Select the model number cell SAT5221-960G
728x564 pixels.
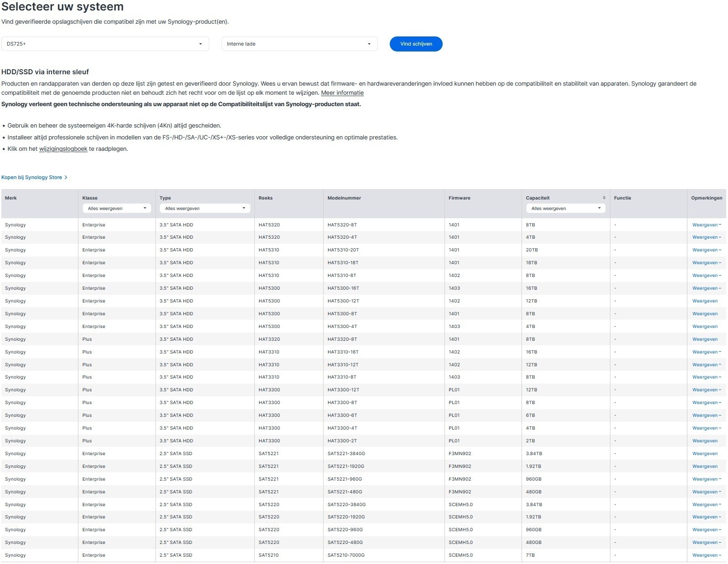(345, 479)
